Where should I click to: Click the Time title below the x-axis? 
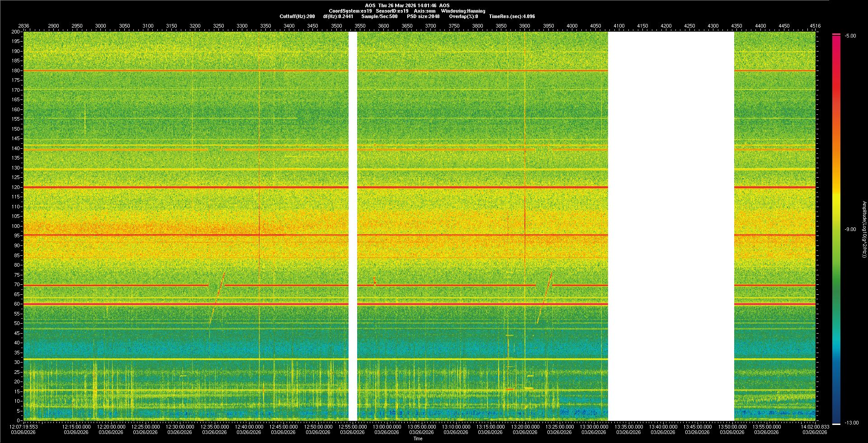coord(418,438)
